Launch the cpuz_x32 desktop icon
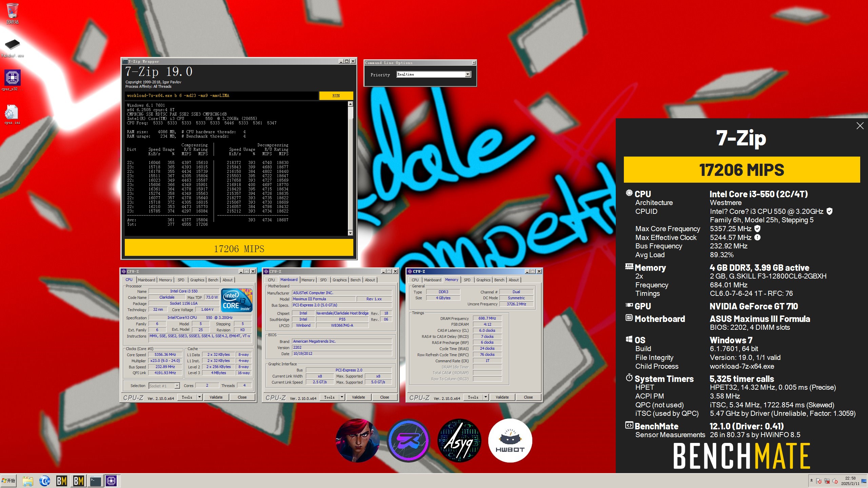This screenshot has height=488, width=868. tap(12, 81)
